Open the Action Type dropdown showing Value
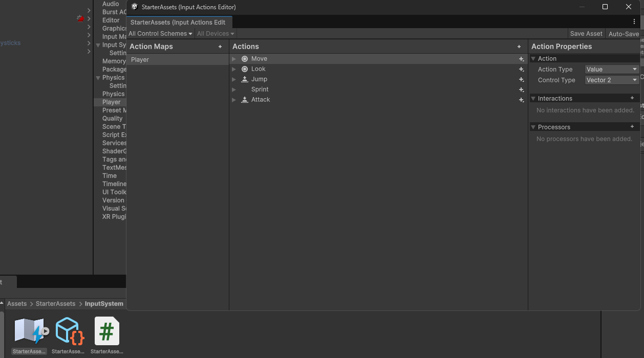 [x=612, y=69]
